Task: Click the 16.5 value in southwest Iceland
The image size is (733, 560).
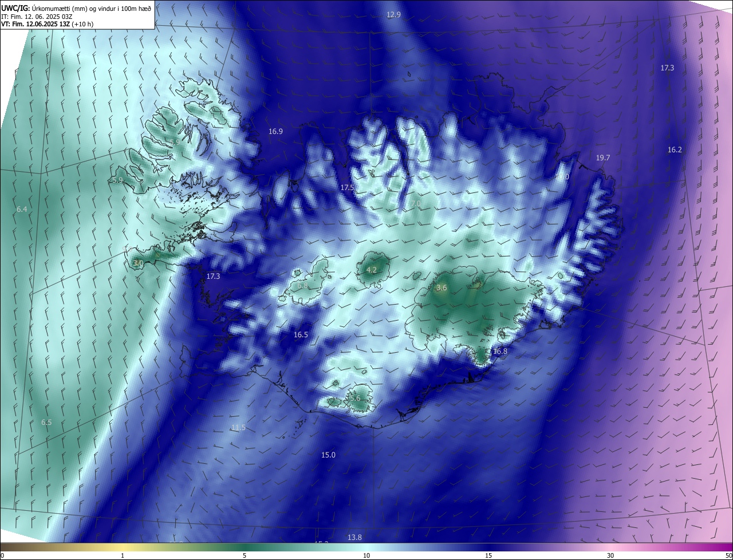Action: pyautogui.click(x=301, y=335)
